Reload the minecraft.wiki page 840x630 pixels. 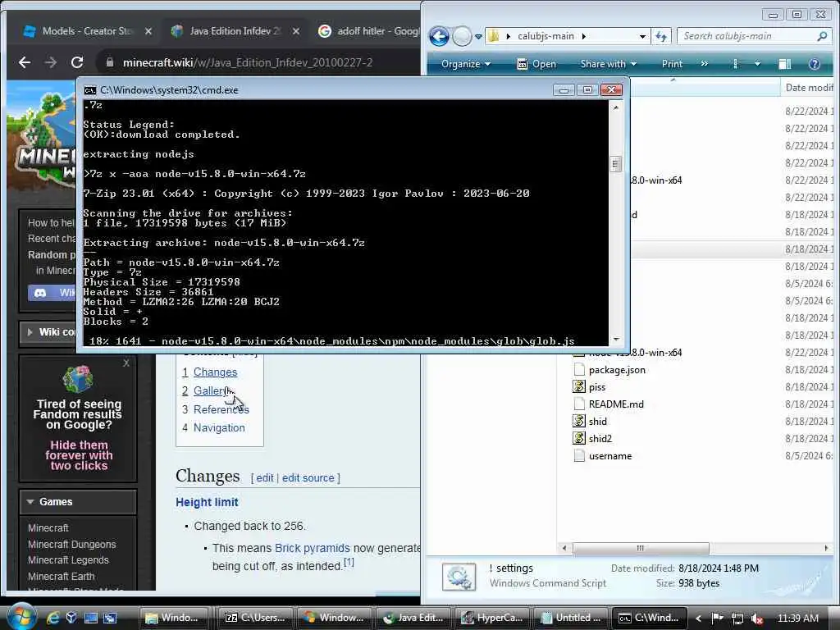77,62
